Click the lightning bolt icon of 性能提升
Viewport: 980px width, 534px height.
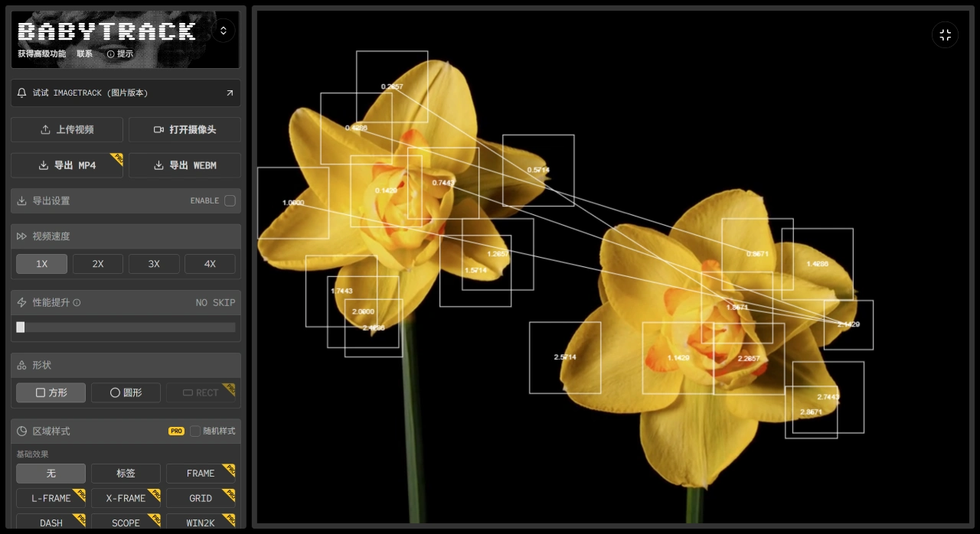pos(21,303)
